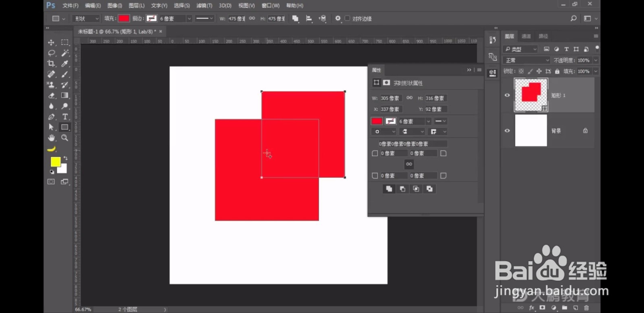The image size is (644, 313).
Task: Toggle link width and height in Properties
Action: [409, 98]
